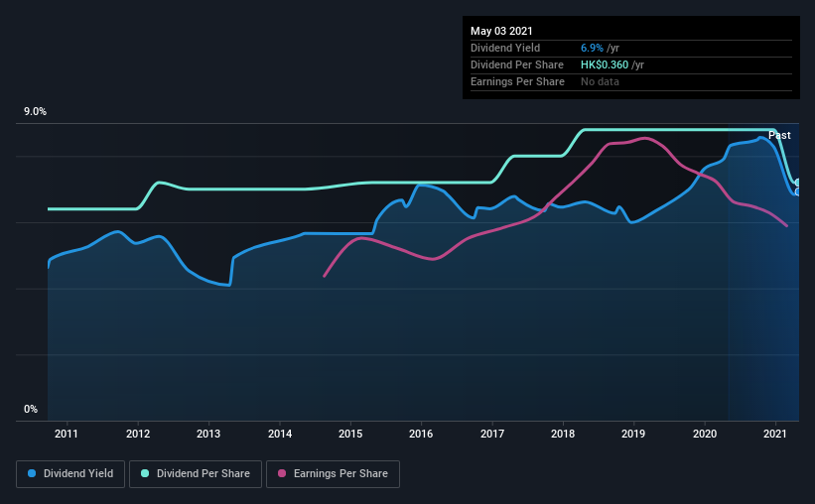This screenshot has width=815, height=504.
Task: Select the 2018 x-axis label
Action: coord(563,434)
